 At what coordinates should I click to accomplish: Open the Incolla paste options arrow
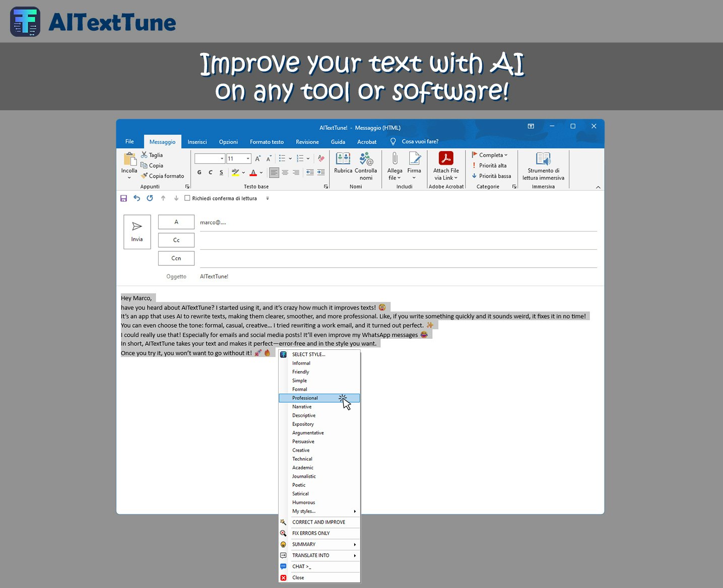[129, 178]
